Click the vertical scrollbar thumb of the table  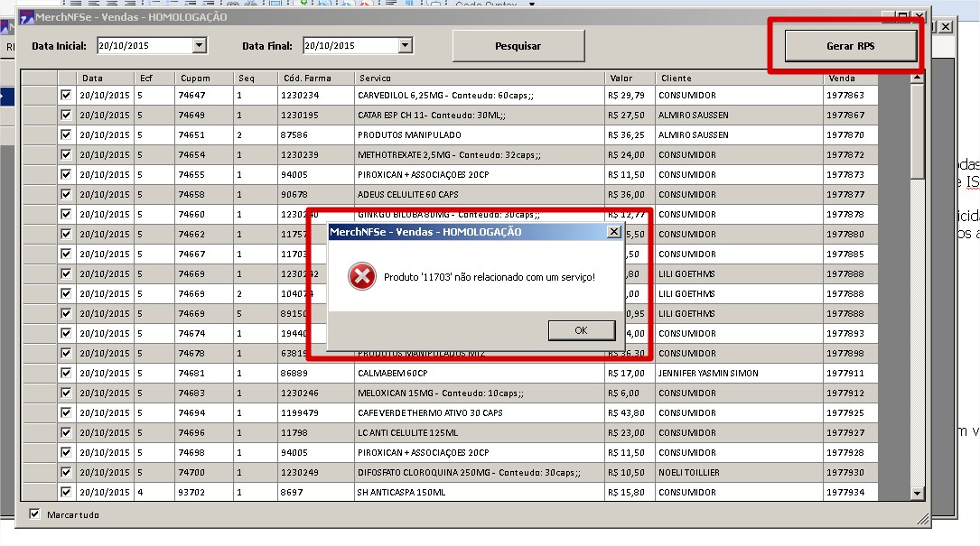[x=918, y=131]
